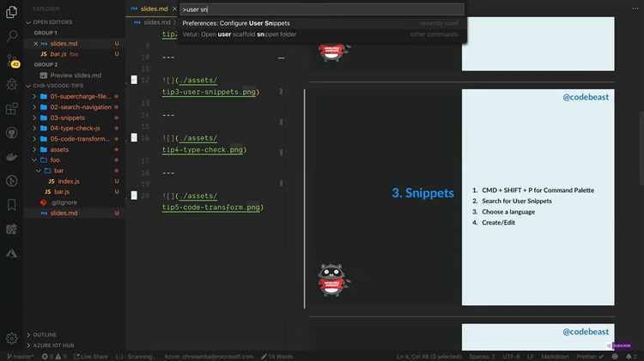The height and width of the screenshot is (361, 644).
Task: Open .gitignore file in explorer
Action: click(x=65, y=202)
